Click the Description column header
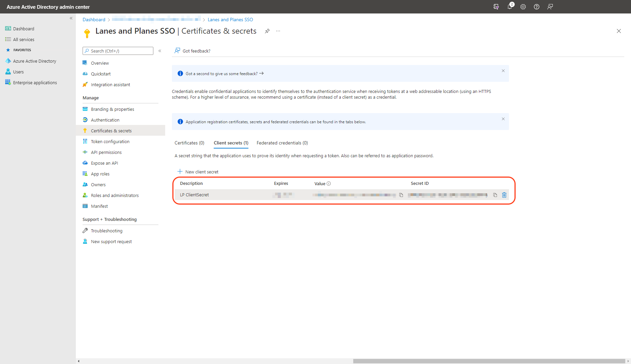The image size is (631, 364). 191,184
